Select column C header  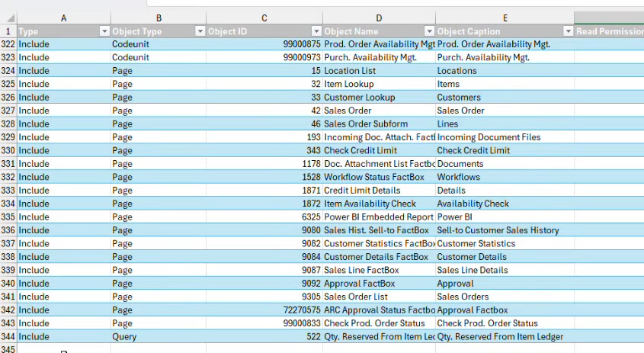pyautogui.click(x=264, y=18)
